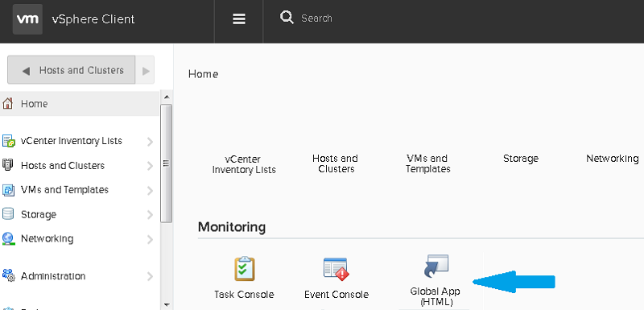Select Home in the navigator
This screenshot has height=310, width=644.
(80, 104)
